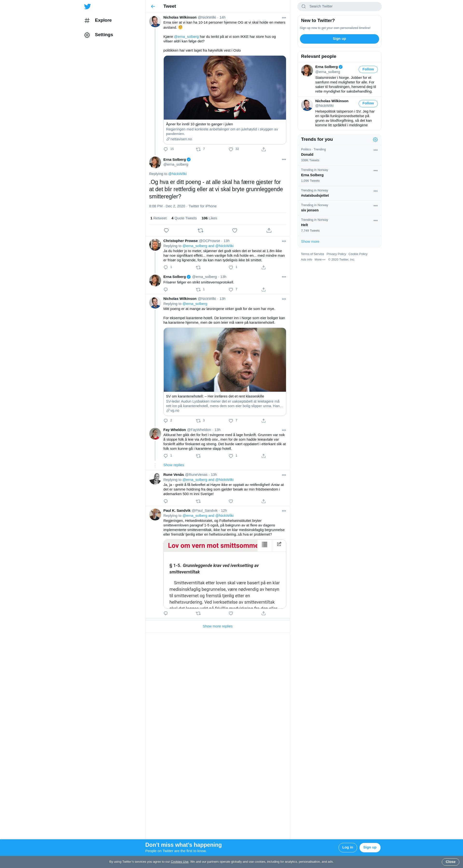Focus the Search Twitter field
This screenshot has width=463, height=868.
pyautogui.click(x=339, y=7)
